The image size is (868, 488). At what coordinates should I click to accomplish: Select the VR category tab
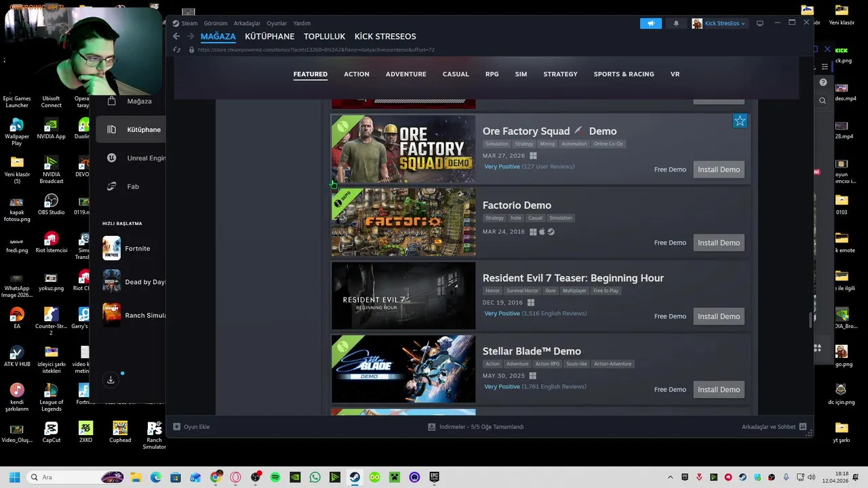click(x=675, y=74)
